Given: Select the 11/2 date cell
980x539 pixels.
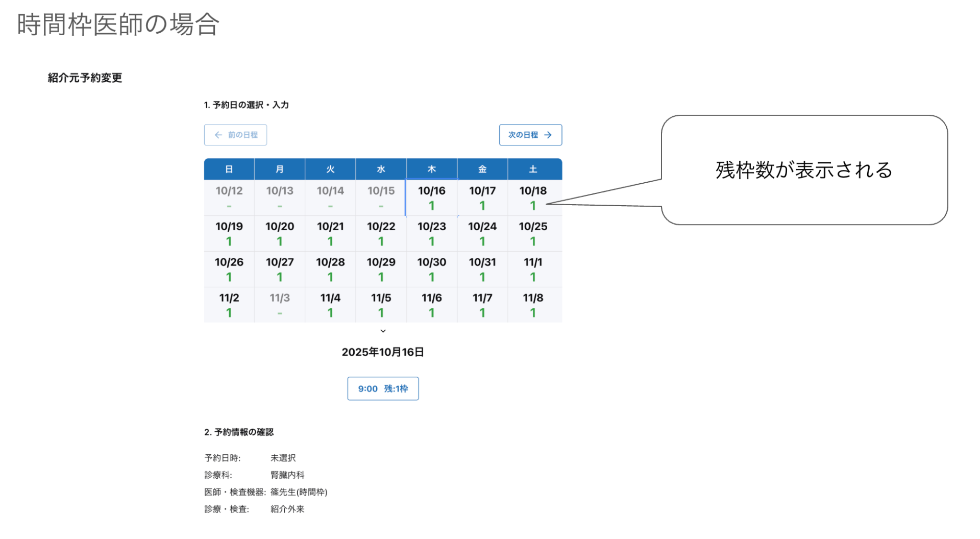Looking at the screenshot, I should click(x=229, y=305).
